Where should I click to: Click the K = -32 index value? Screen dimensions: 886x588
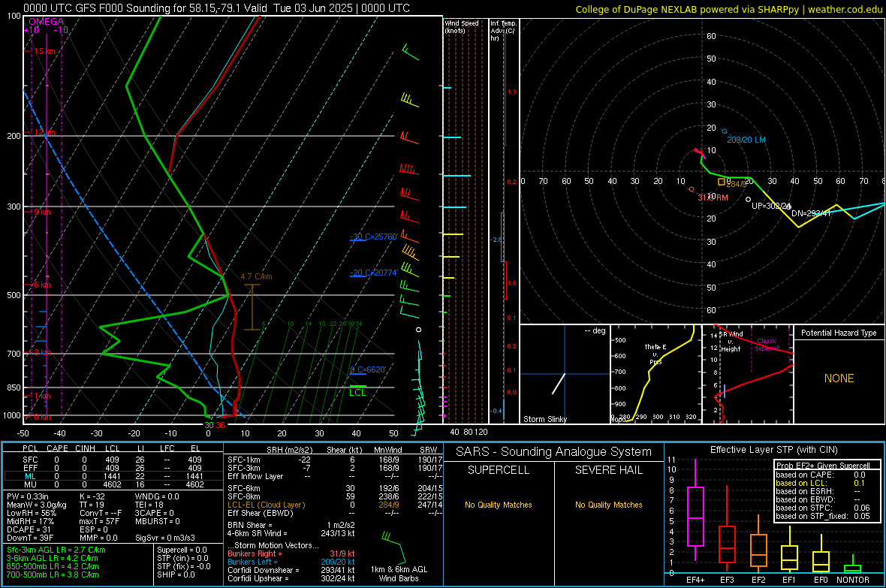92,496
